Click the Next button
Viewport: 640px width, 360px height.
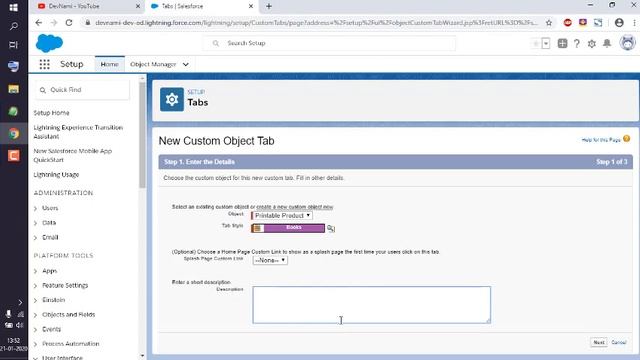coord(599,342)
